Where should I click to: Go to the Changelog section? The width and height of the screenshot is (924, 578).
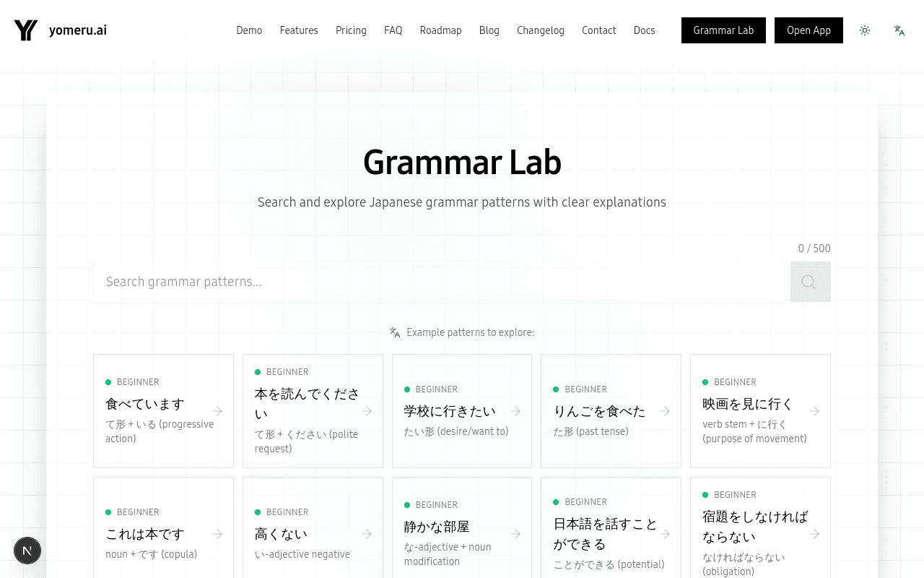click(x=540, y=30)
